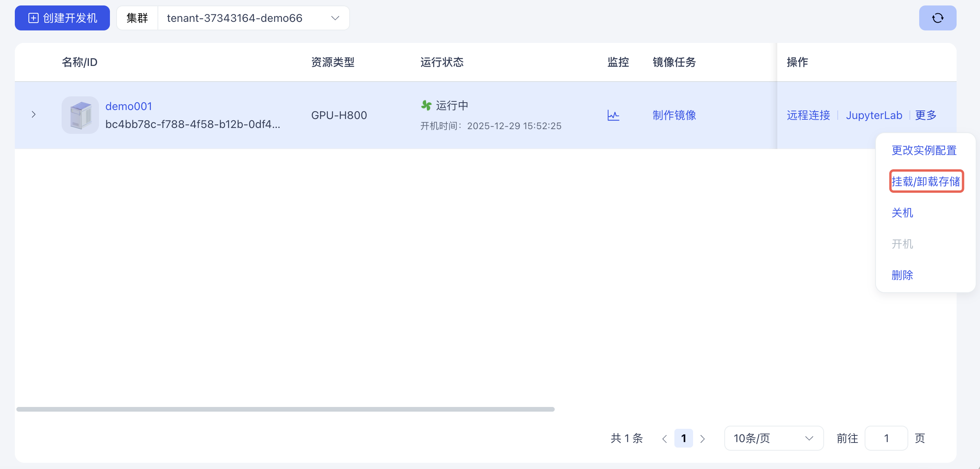Expand the demo001 row details
Image resolution: width=980 pixels, height=469 pixels.
(34, 114)
